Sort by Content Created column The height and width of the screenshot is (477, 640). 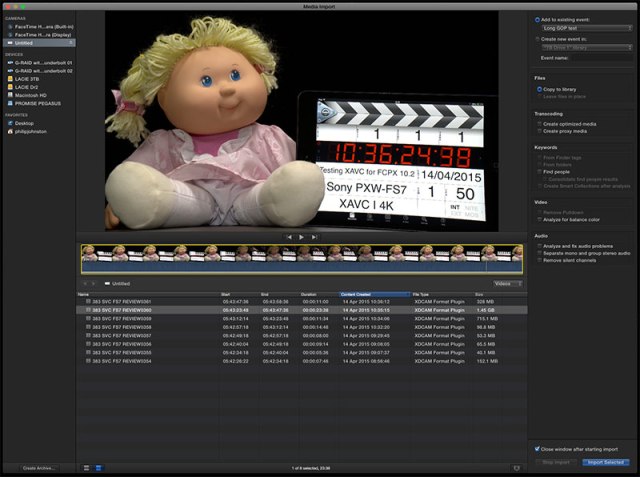[374, 294]
